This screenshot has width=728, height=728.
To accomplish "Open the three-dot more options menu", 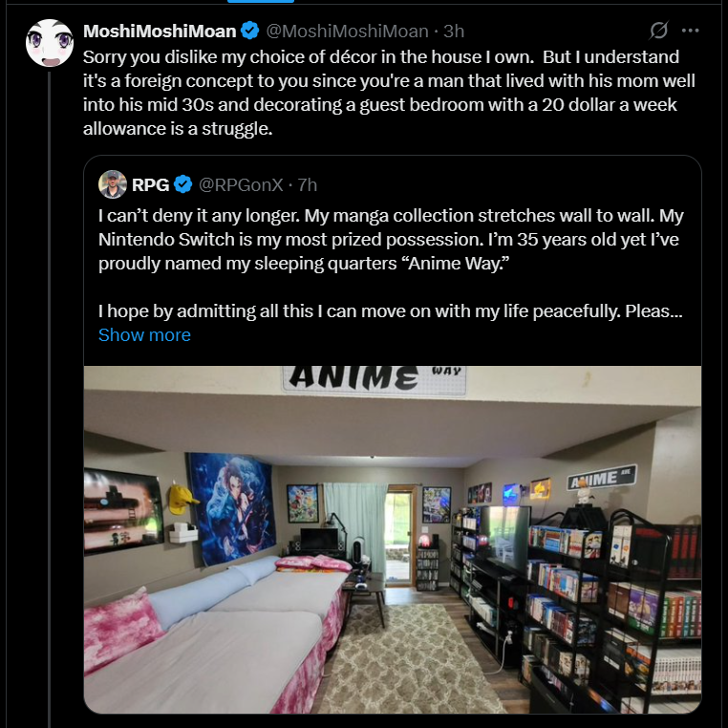I will pyautogui.click(x=691, y=31).
